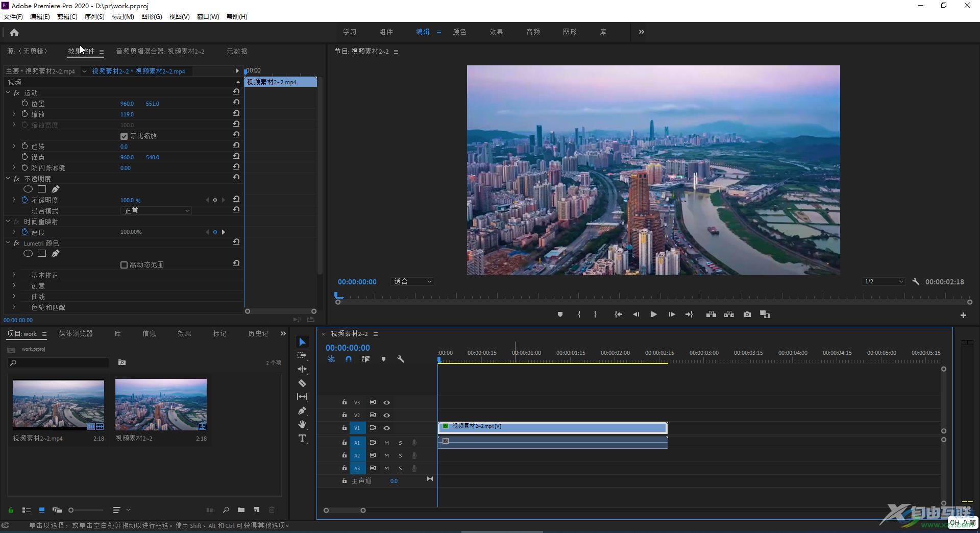The height and width of the screenshot is (533, 980).
Task: Show more workspaces overflow arrow
Action: pyautogui.click(x=642, y=32)
